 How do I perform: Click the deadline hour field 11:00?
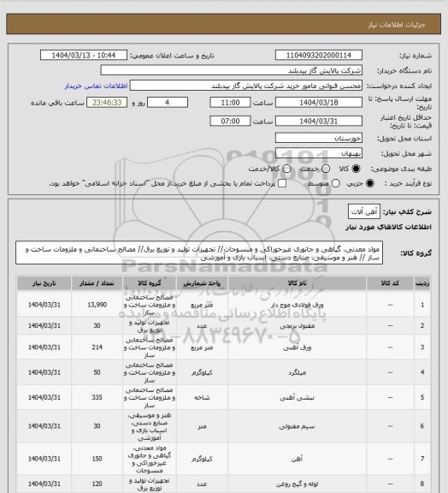[230, 103]
